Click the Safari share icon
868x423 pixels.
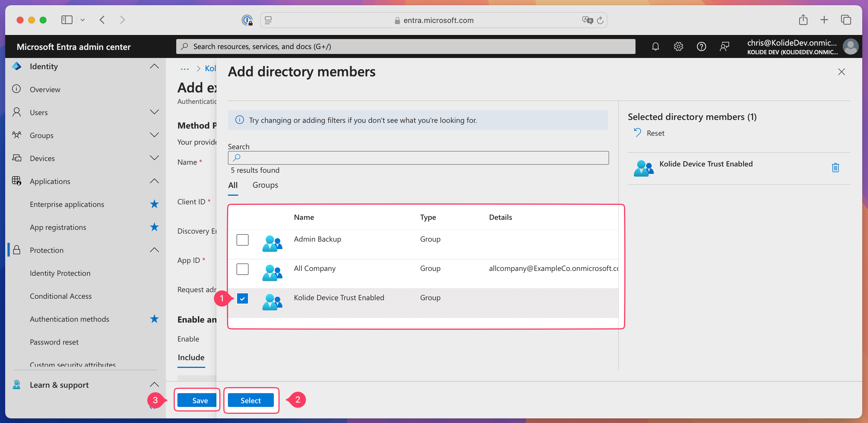803,20
